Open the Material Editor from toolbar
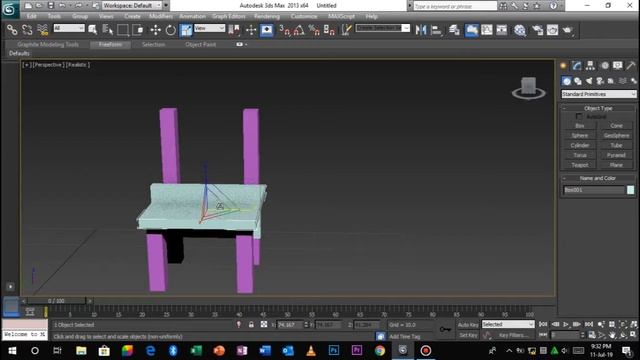The width and height of the screenshot is (640, 360). pos(520,30)
